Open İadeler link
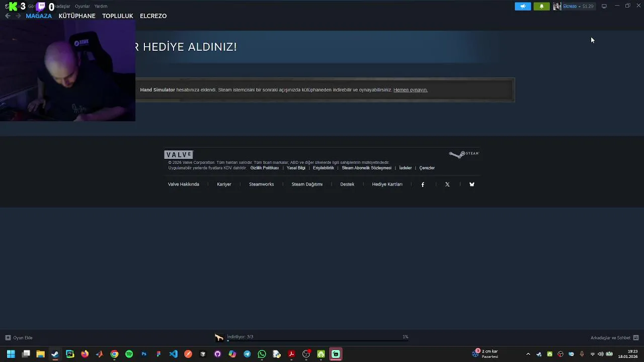 [x=406, y=168]
